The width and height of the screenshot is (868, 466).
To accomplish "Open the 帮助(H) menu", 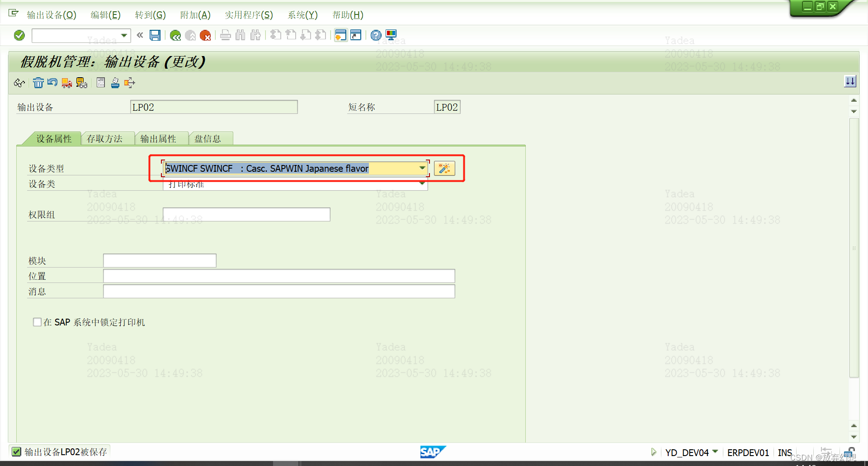I will pos(348,15).
